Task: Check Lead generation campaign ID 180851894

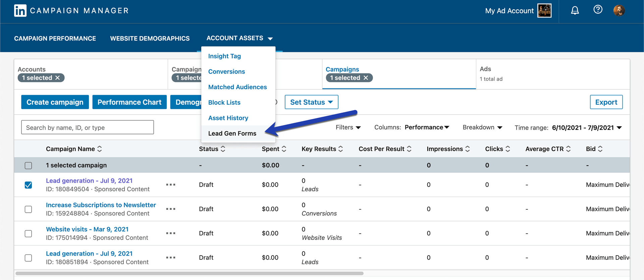Action: coord(29,258)
